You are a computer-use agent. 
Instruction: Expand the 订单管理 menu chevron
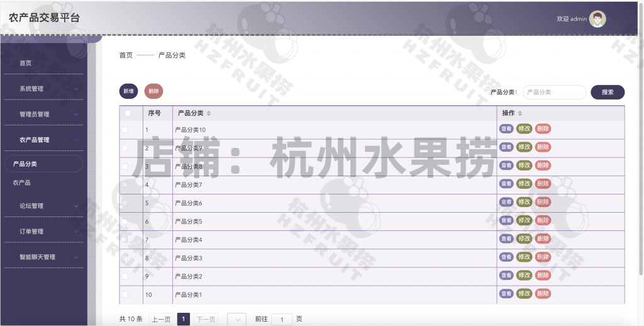[76, 232]
